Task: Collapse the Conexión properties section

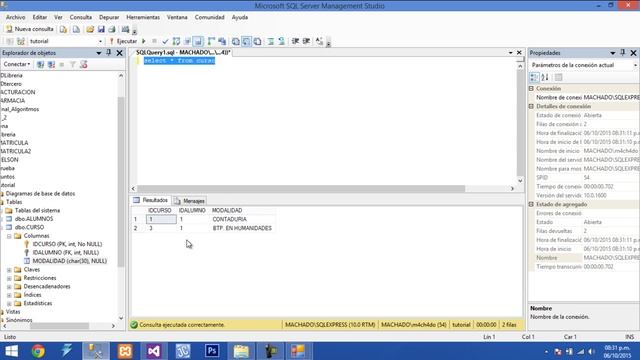Action: (531, 89)
